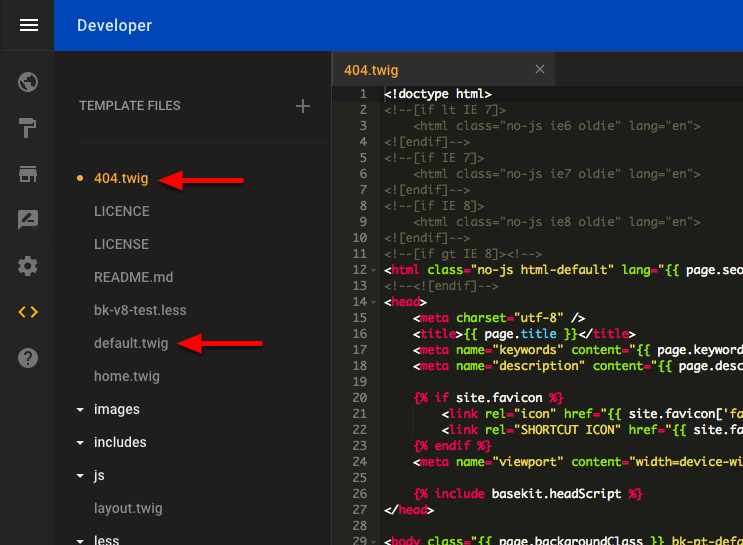This screenshot has height=545, width=743.
Task: Select the code developer icon
Action: point(28,312)
